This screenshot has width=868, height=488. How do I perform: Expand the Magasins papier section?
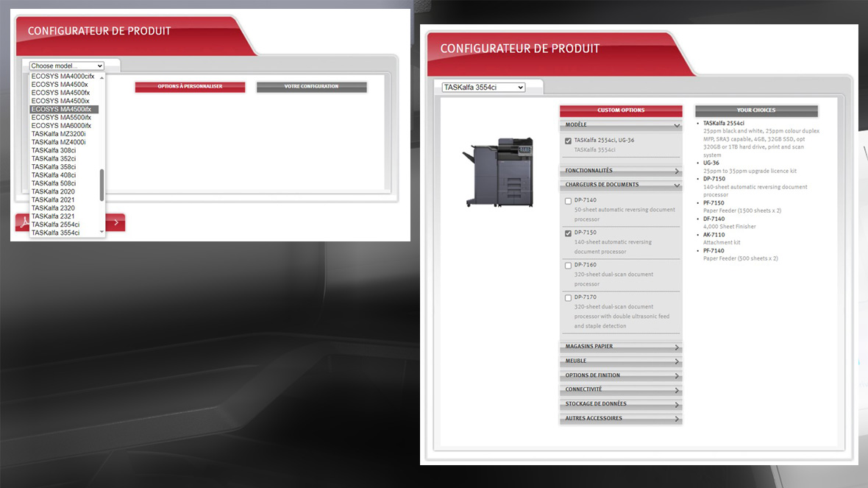[x=620, y=347]
